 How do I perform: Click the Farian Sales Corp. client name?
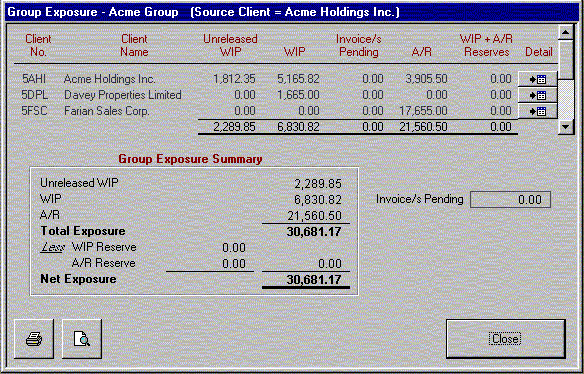pos(107,111)
